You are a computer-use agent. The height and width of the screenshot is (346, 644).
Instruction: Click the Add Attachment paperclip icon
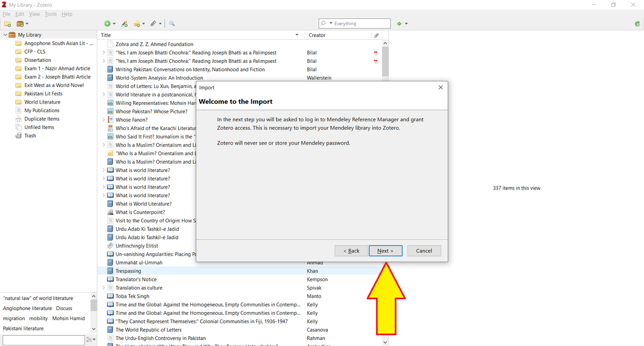coord(153,24)
